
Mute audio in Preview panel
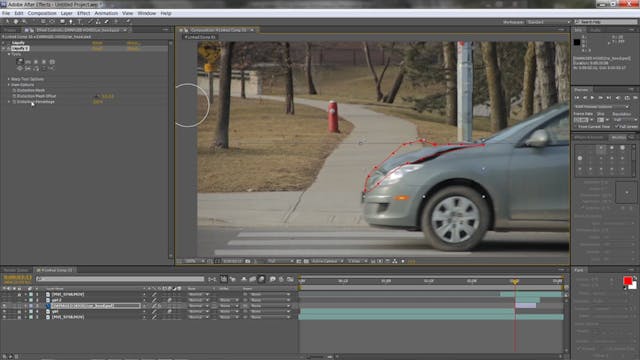[x=617, y=98]
